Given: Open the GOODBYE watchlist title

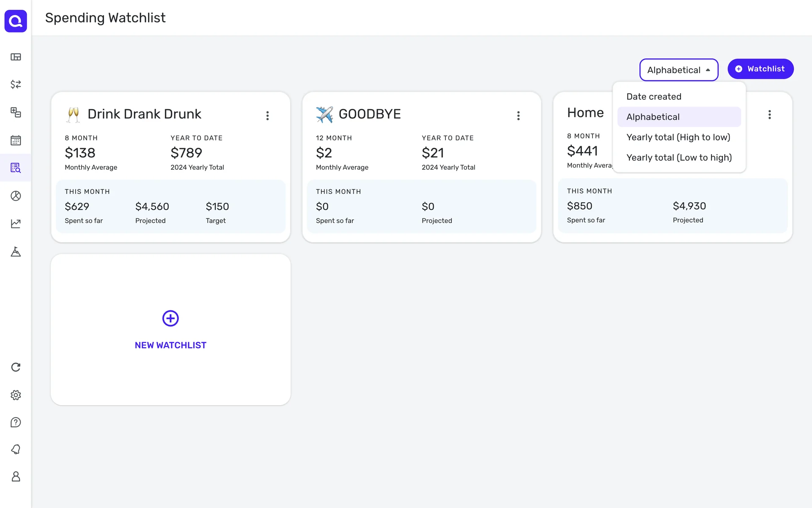Looking at the screenshot, I should 369,114.
